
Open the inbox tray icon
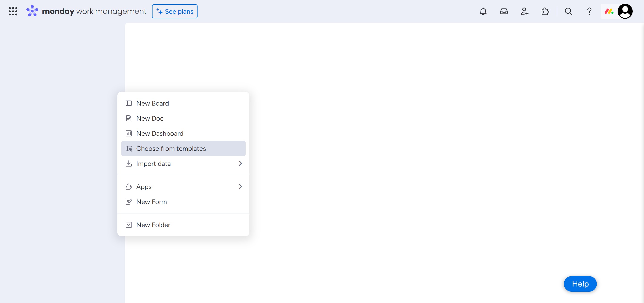[504, 11]
